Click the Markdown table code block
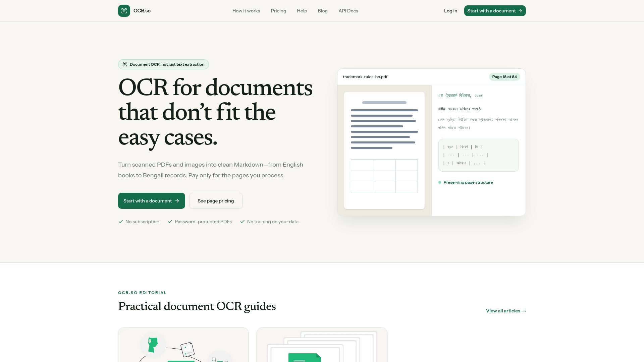Viewport: 644px width, 362px height. pos(479,155)
